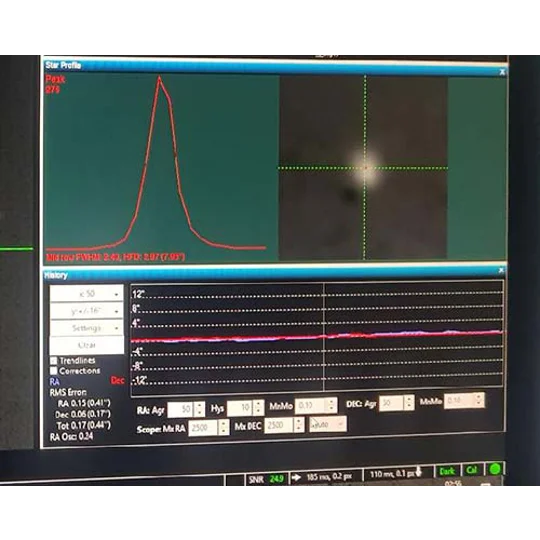Viewport: 540px width, 540px height.
Task: Enable the Corrections checkbox
Action: [x=53, y=371]
